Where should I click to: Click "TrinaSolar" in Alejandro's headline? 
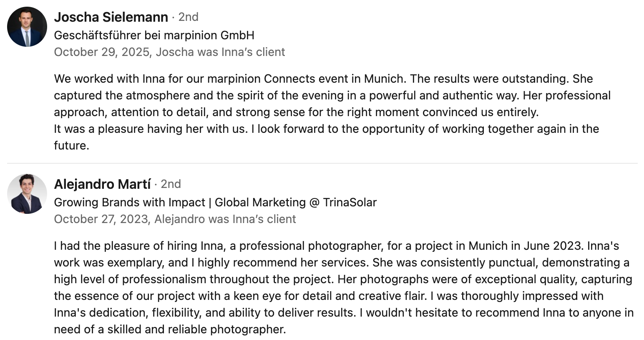350,203
